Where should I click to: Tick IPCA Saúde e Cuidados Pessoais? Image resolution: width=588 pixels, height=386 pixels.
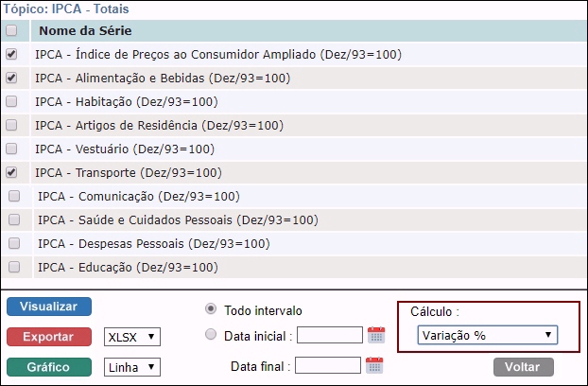coord(14,219)
